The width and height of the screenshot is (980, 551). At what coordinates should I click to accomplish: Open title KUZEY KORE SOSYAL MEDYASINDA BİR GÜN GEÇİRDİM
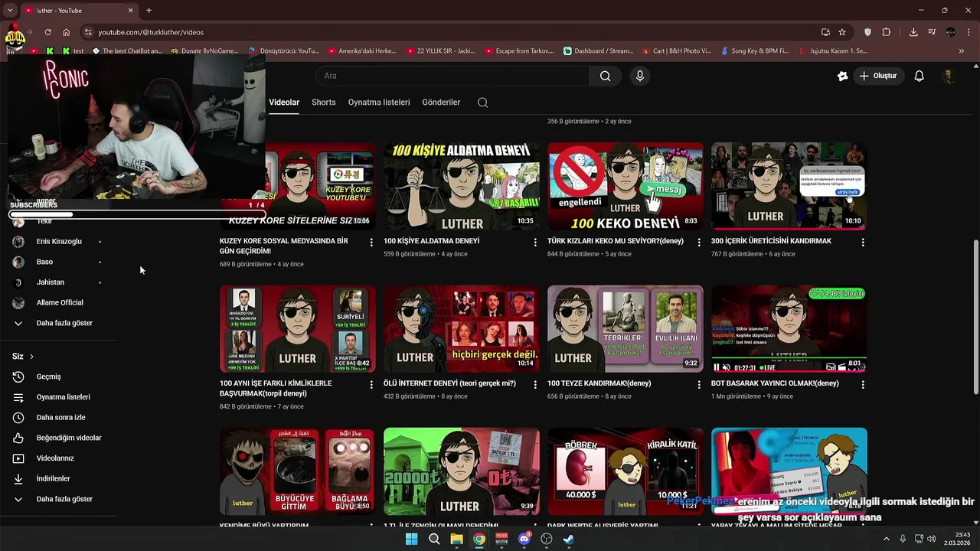coord(283,246)
